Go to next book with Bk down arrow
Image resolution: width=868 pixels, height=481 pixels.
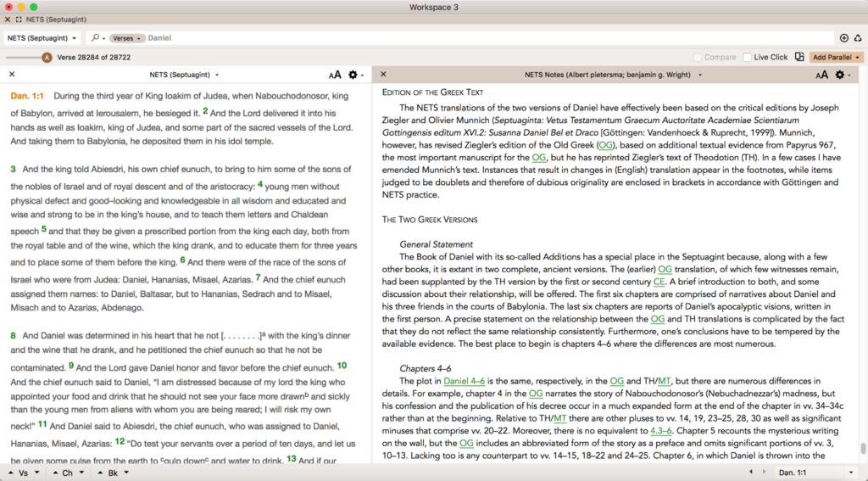(x=126, y=473)
